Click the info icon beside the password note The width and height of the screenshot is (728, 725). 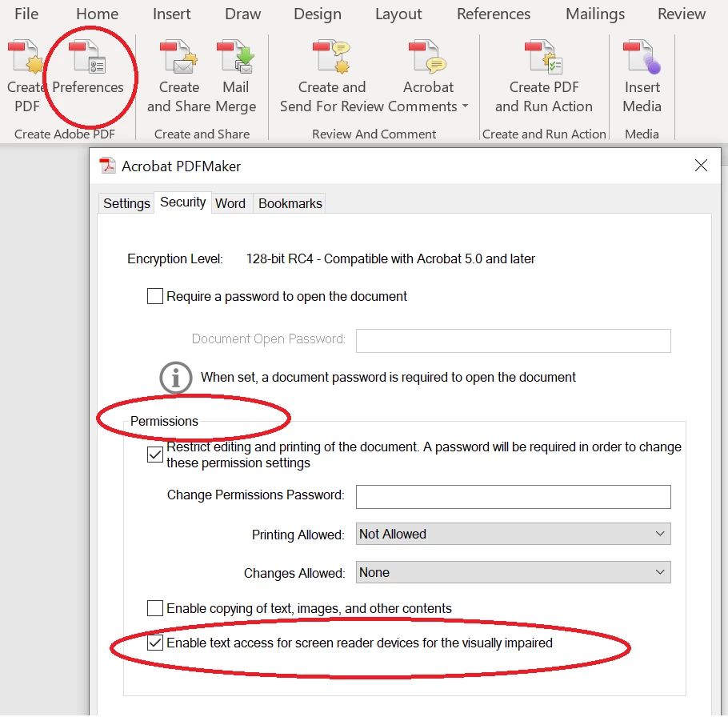pos(175,378)
